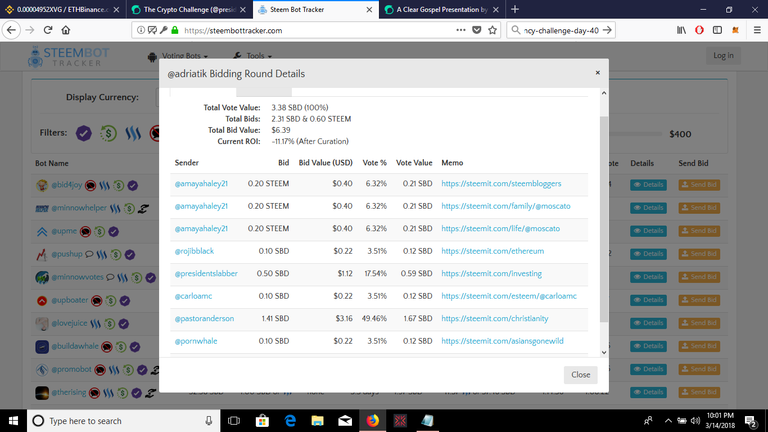768x432 pixels.
Task: Click Log in button
Action: click(723, 55)
